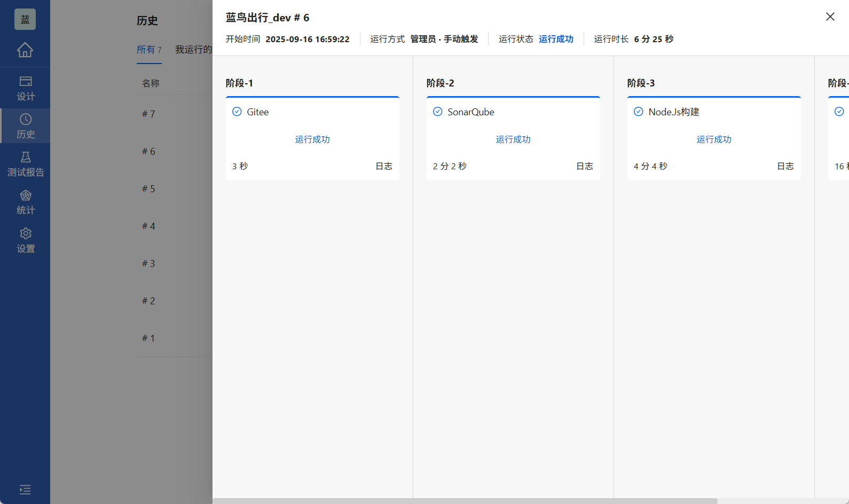Click the NodeJs构建 task card title
The image size is (849, 504).
pos(673,112)
